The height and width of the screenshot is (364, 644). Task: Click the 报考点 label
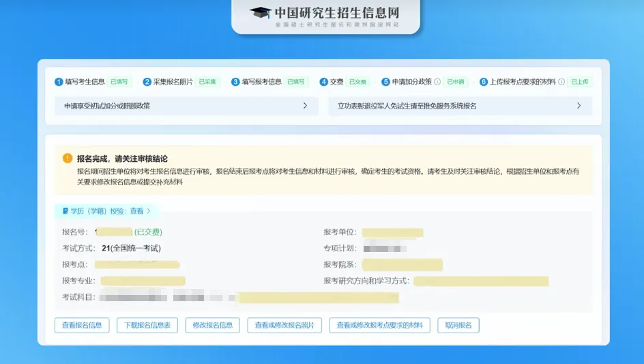pyautogui.click(x=75, y=264)
